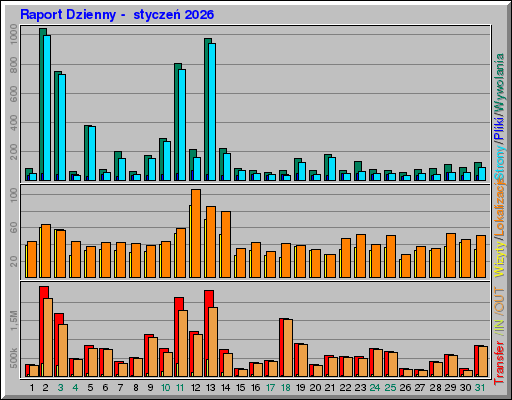The image size is (512, 400).
Task: Select day label 2 on the x-axis
Action: click(45, 388)
